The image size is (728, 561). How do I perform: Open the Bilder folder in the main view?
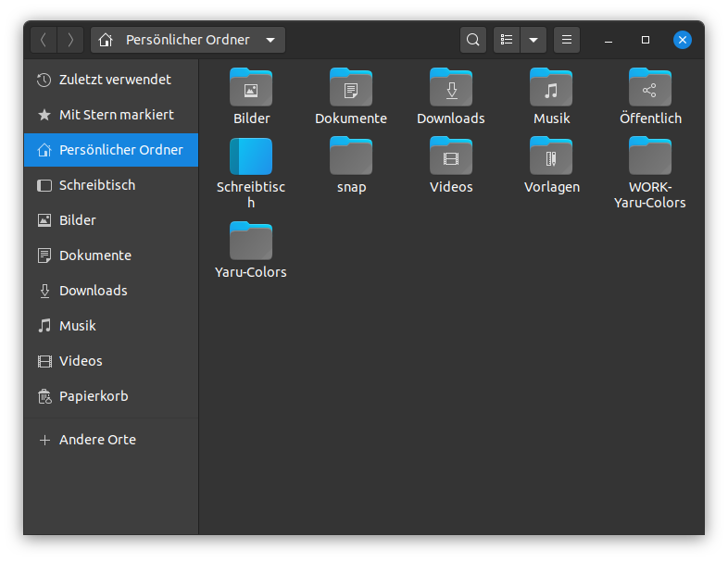(x=251, y=87)
